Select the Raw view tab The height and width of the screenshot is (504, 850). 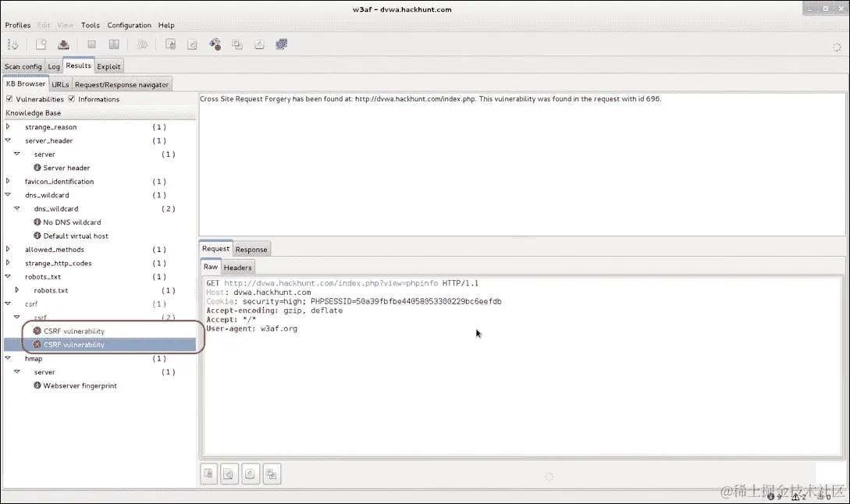click(211, 267)
